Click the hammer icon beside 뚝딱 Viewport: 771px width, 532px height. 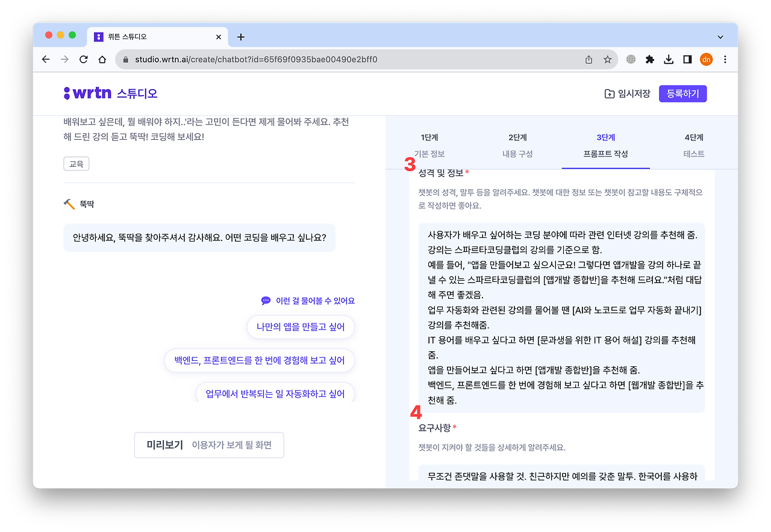point(69,204)
